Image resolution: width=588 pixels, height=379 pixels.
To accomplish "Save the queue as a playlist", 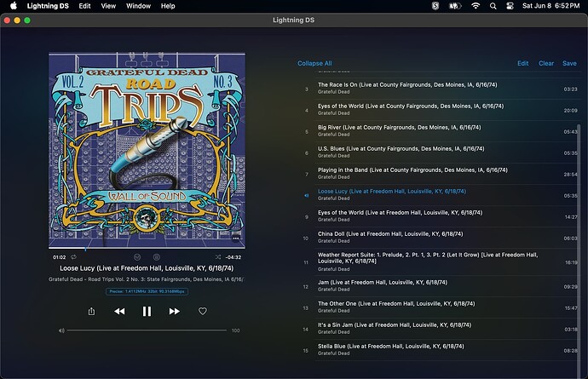I will point(569,63).
